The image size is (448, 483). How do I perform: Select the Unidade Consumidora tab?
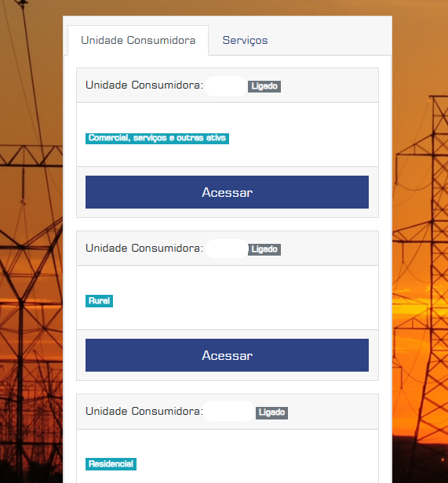(138, 40)
